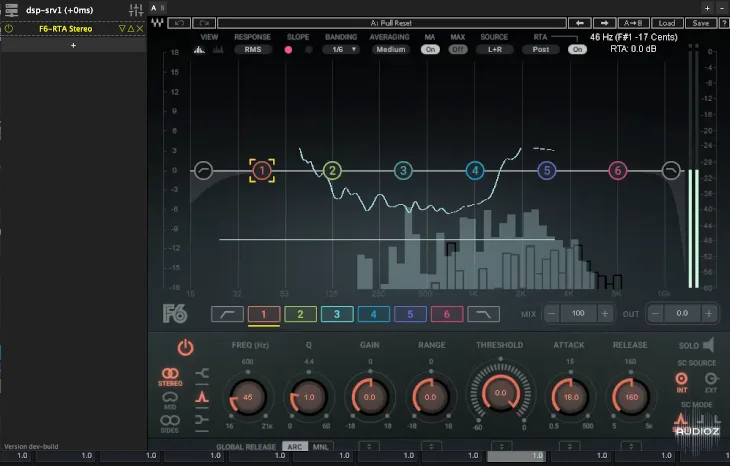Viewport: 730px width, 466px height.
Task: Open the help question mark button
Action: coord(724,23)
